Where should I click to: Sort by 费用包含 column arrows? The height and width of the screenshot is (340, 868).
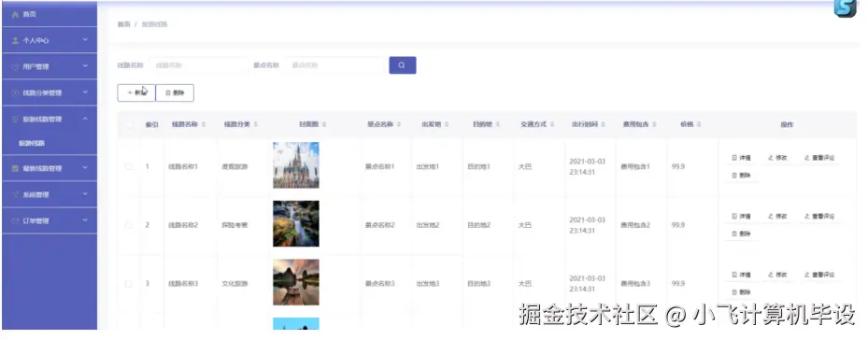click(x=654, y=124)
